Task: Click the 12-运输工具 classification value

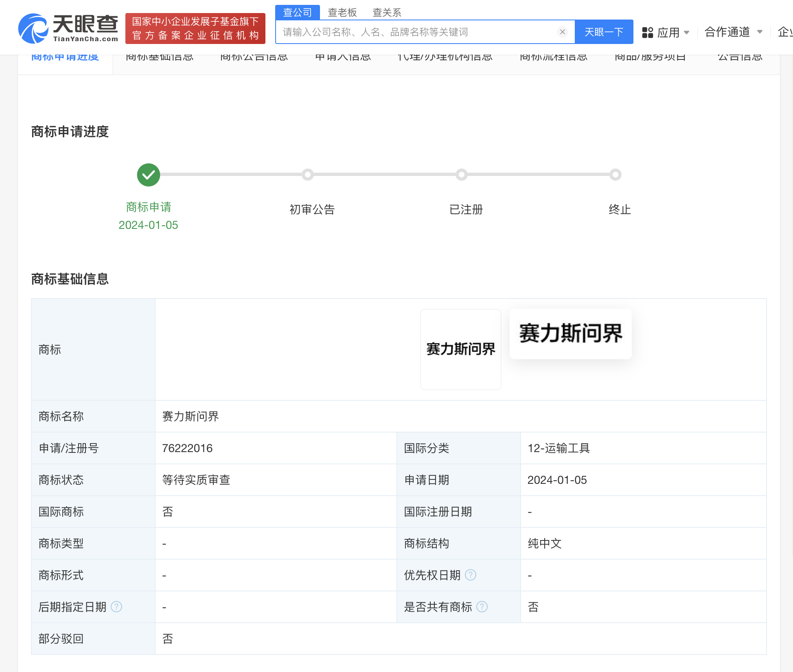Action: click(559, 448)
